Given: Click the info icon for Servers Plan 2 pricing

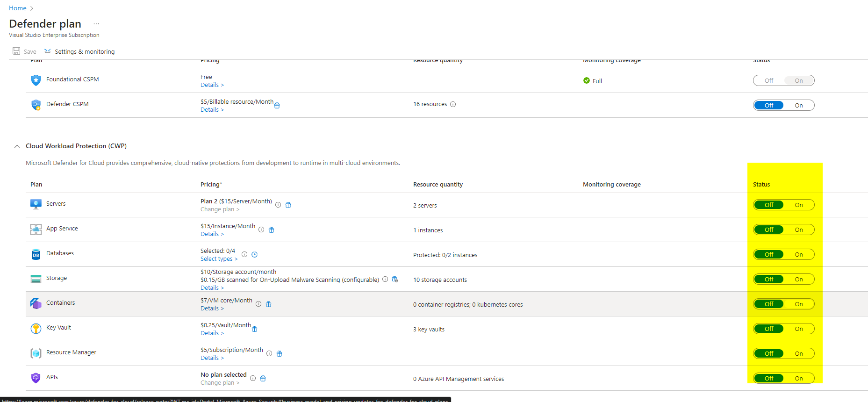Looking at the screenshot, I should pyautogui.click(x=278, y=205).
